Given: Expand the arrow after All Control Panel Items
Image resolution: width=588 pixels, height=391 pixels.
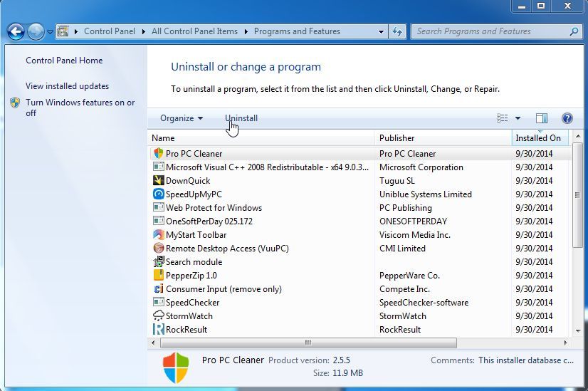Looking at the screenshot, I should [246, 31].
